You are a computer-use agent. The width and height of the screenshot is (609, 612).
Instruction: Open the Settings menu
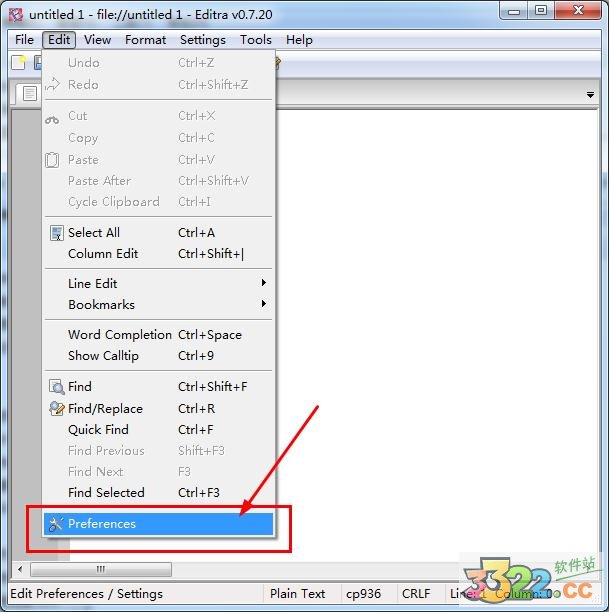pos(203,40)
